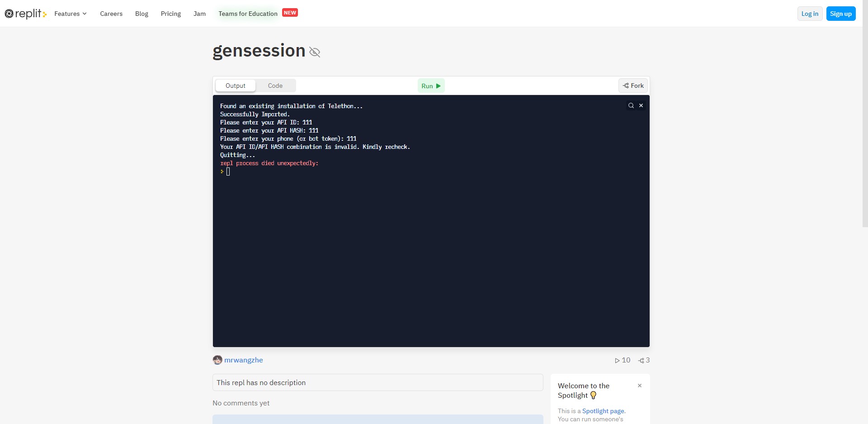The width and height of the screenshot is (868, 424).
Task: Click the 'This repl has no description' box
Action: click(377, 382)
